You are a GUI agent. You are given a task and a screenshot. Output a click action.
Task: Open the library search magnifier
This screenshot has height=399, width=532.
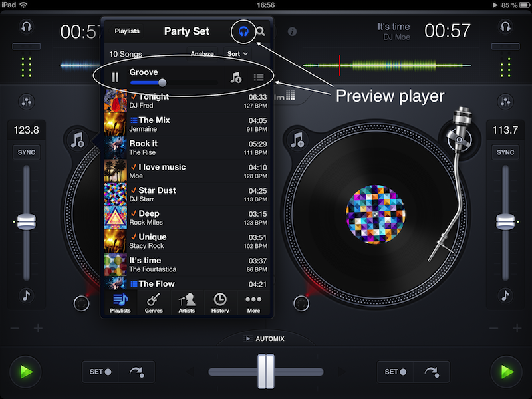click(x=261, y=31)
